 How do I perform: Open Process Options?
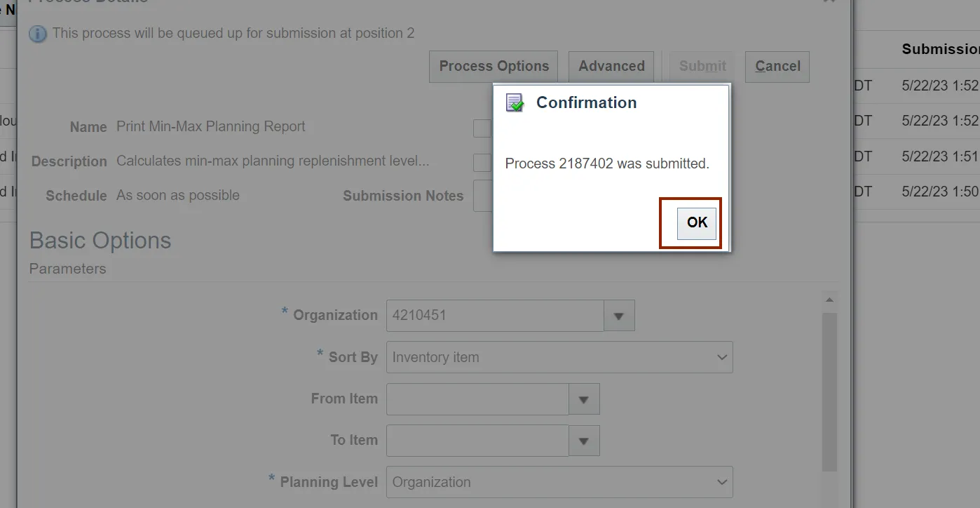(x=494, y=67)
